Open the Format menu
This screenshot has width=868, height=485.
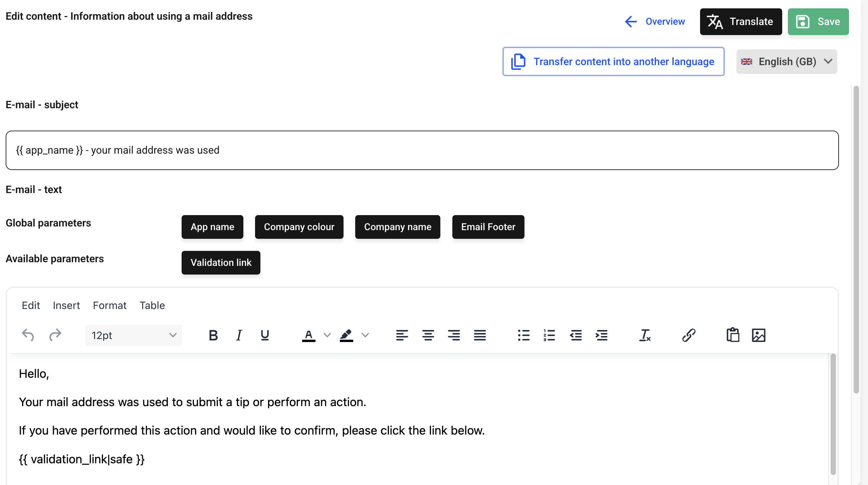tap(110, 305)
